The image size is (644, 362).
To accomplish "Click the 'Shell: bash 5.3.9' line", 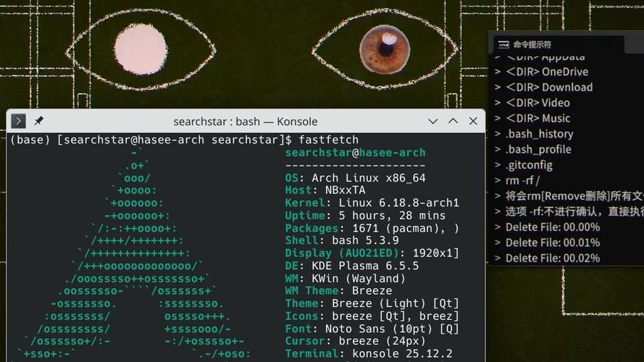I will [x=342, y=240].
